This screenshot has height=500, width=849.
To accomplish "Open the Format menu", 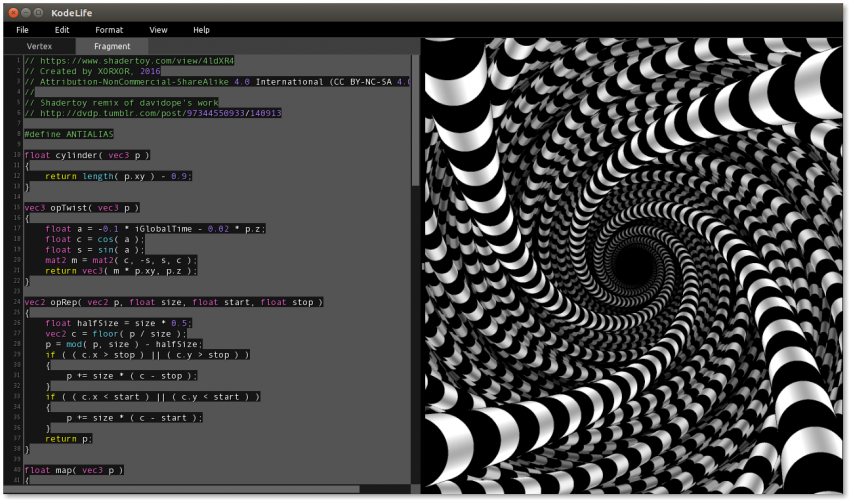I will (x=109, y=30).
